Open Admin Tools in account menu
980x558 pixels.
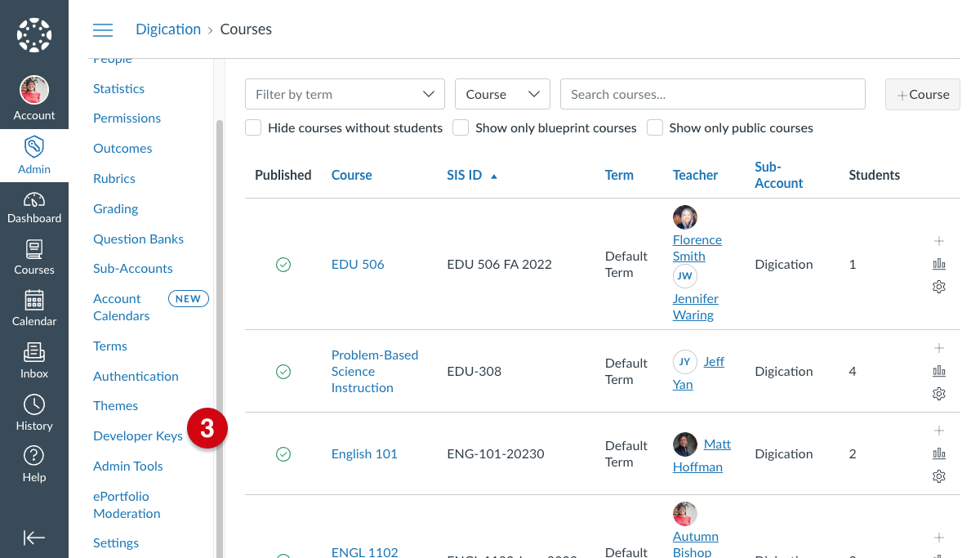click(128, 466)
